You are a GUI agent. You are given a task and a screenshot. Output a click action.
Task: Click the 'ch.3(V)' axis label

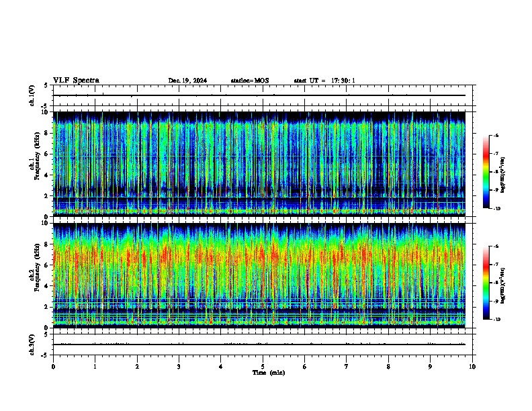(32, 345)
